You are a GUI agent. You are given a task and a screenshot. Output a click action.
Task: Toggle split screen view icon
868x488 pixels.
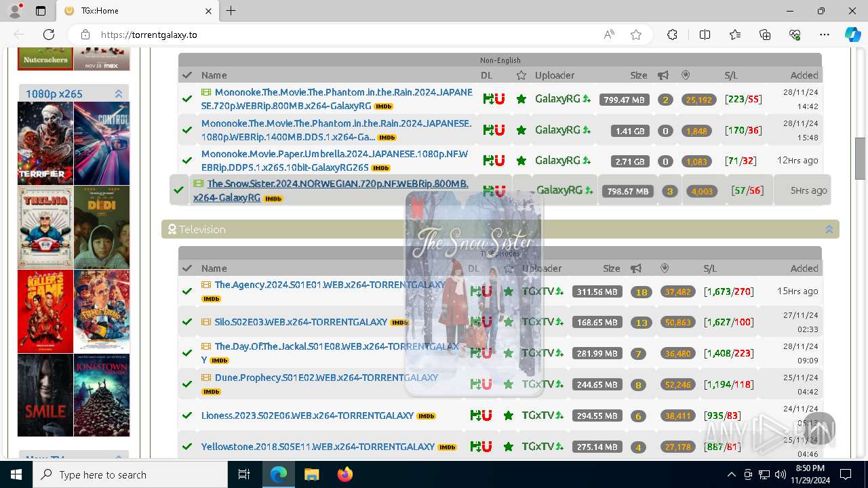coord(705,35)
